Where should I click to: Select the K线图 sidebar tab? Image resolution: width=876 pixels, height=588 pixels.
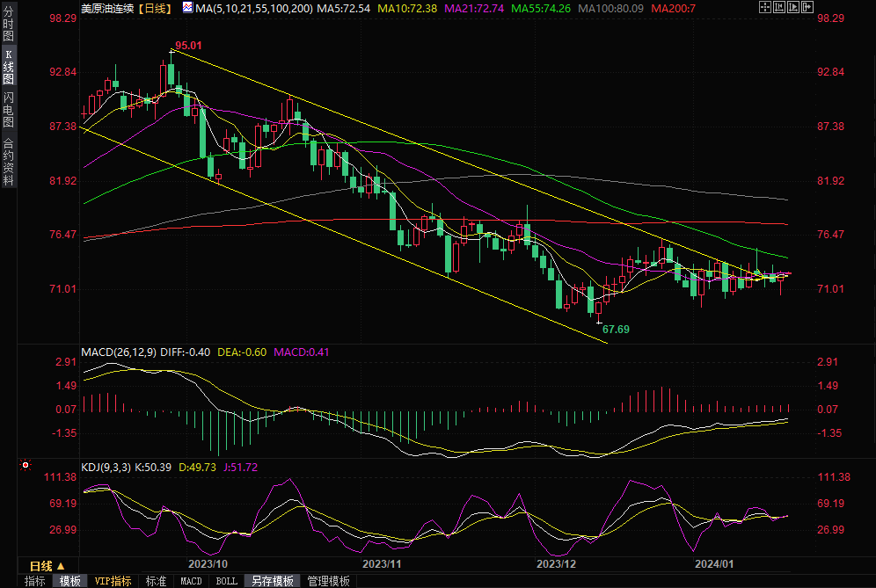[x=8, y=66]
